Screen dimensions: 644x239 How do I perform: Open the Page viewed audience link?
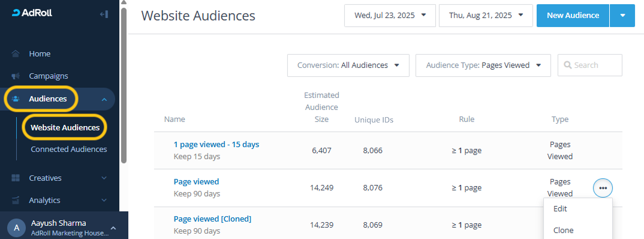(x=196, y=181)
